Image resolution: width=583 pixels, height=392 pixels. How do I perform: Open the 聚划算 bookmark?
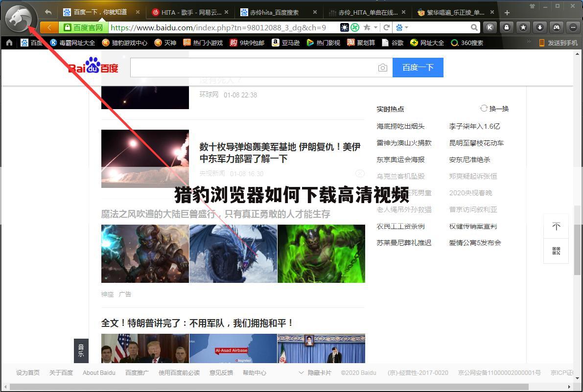coord(361,43)
